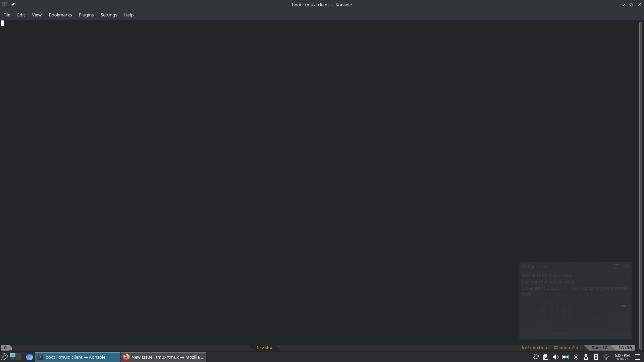
Task: Open the Plugins menu
Action: (86, 15)
